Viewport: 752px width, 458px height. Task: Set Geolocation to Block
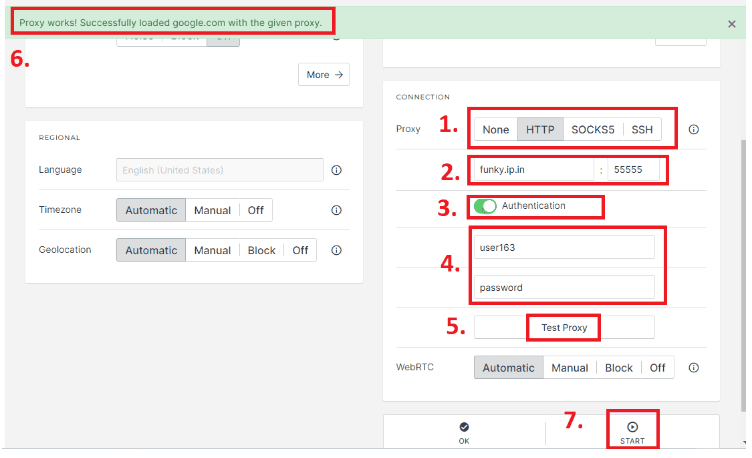(262, 250)
